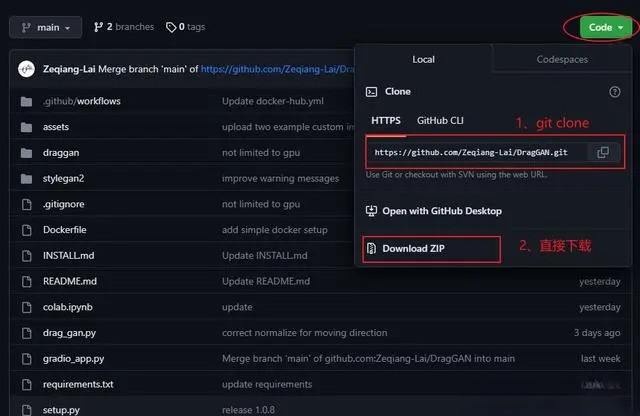Open the Dockerfile file

pos(64,230)
